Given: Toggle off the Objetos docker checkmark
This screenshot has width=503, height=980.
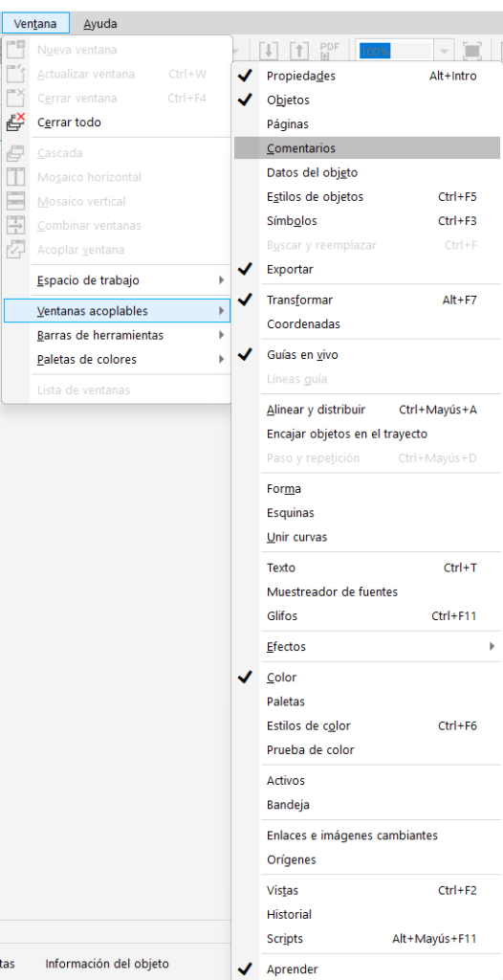Looking at the screenshot, I should pyautogui.click(x=246, y=100).
